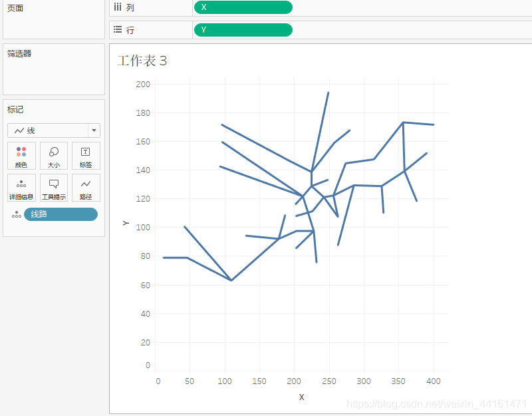
Task: Click the X-axis tick label 250
Action: coord(329,381)
